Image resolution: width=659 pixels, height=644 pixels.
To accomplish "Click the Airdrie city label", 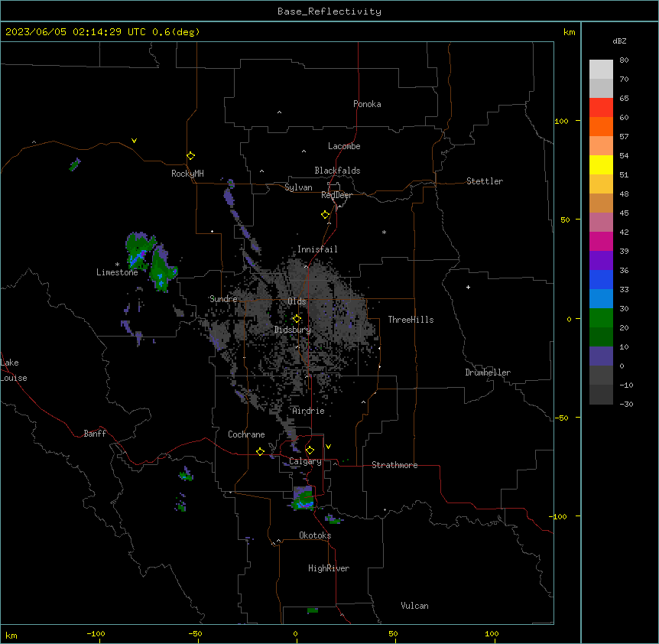I will 309,411.
